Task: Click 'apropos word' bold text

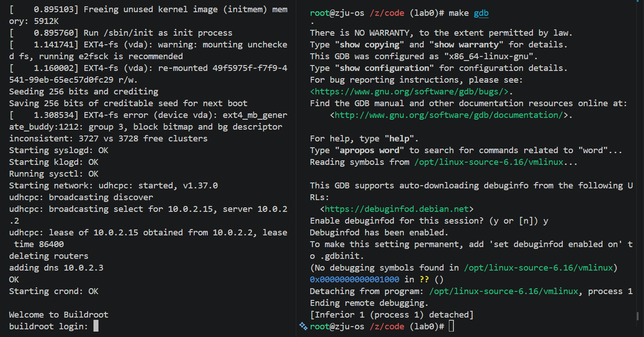Action: (369, 150)
